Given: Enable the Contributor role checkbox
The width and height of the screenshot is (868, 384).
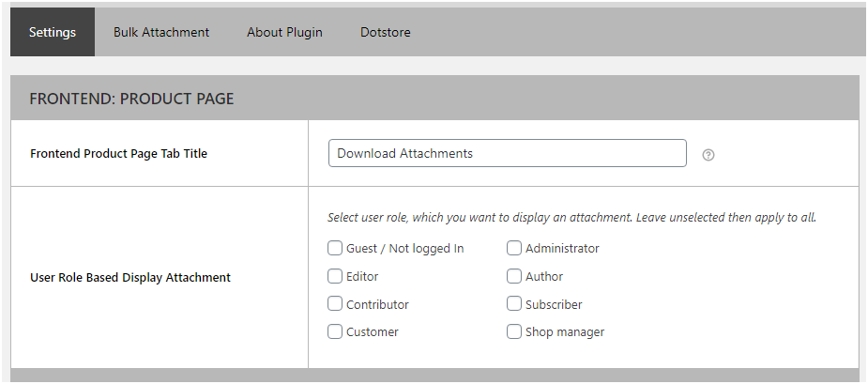Looking at the screenshot, I should [x=335, y=304].
